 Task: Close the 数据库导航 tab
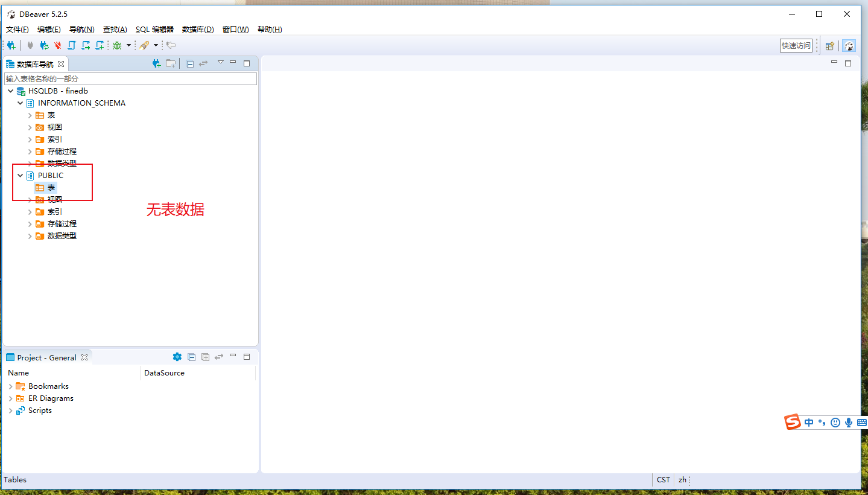(61, 63)
